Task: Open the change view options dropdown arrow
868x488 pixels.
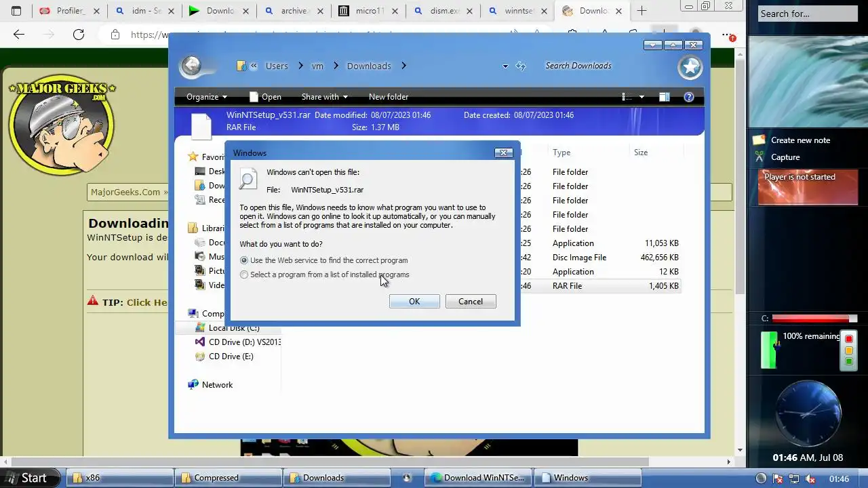Action: coord(642,97)
